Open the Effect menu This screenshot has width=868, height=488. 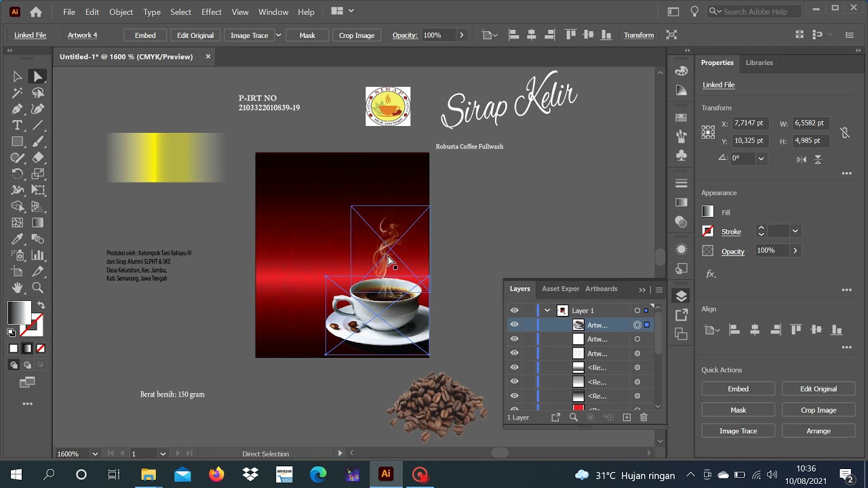tap(212, 12)
